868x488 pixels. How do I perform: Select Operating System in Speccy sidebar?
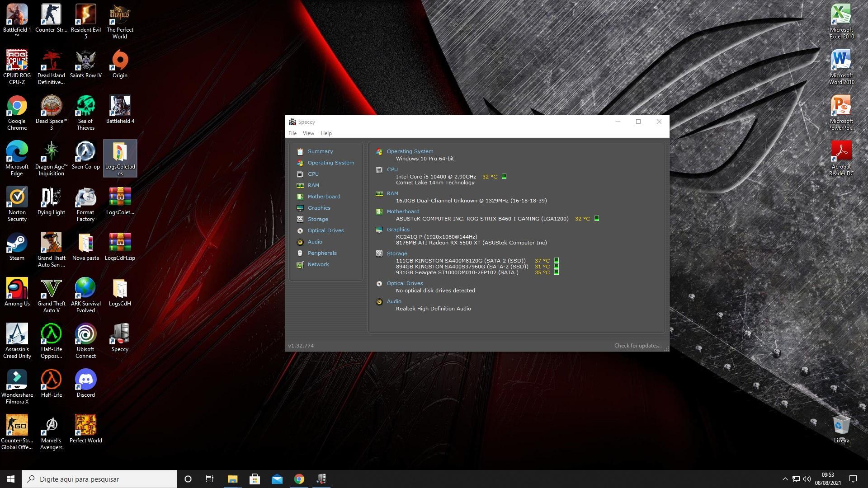(x=330, y=163)
